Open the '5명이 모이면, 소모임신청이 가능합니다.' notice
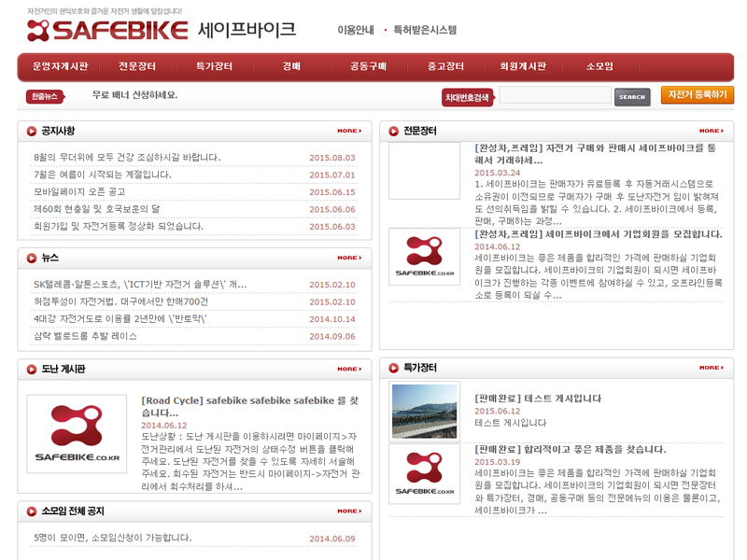The image size is (747, 560). point(113,538)
